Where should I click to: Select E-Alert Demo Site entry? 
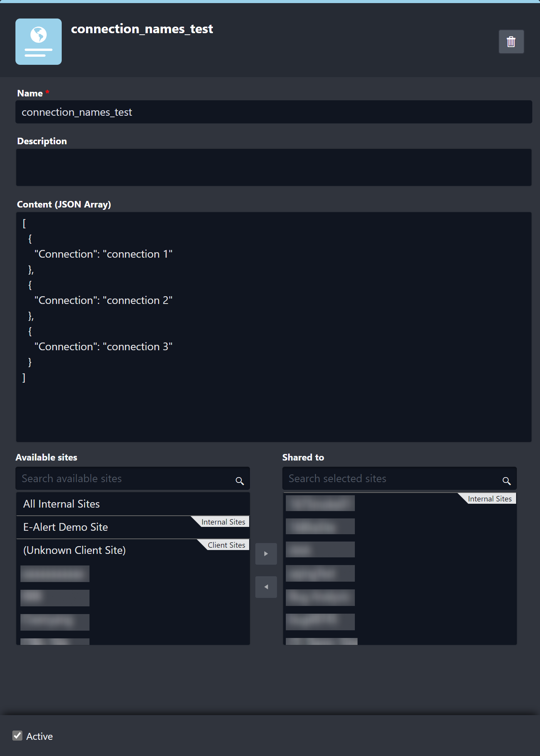click(x=66, y=527)
